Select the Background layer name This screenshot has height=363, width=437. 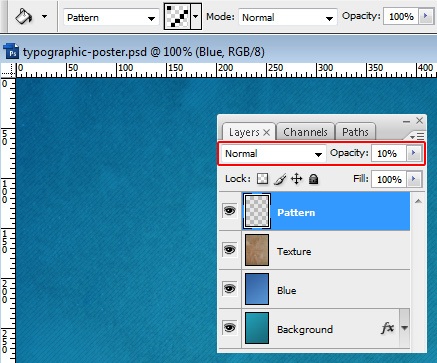point(305,329)
